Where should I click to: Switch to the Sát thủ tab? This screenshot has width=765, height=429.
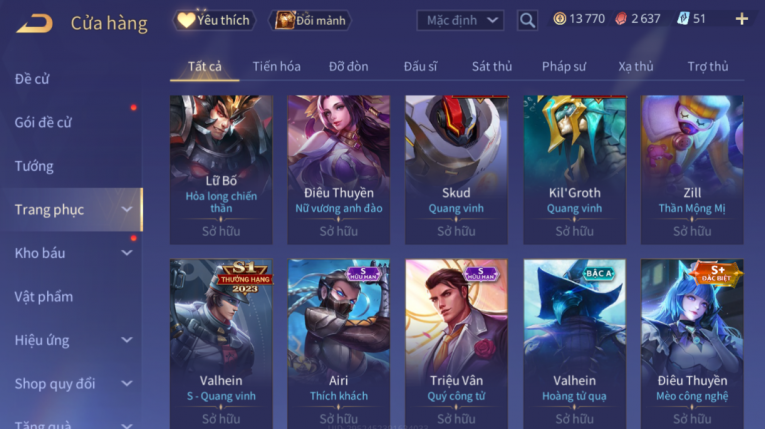click(x=492, y=66)
